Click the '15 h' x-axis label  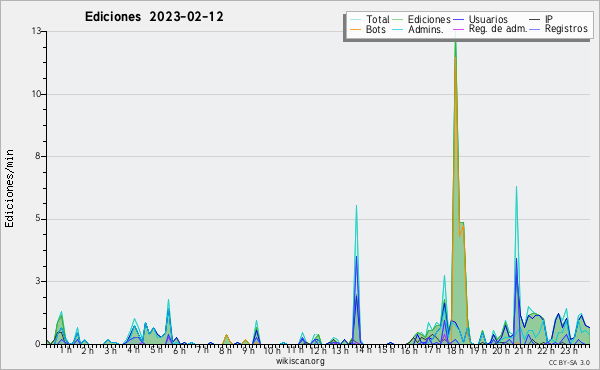pos(386,350)
